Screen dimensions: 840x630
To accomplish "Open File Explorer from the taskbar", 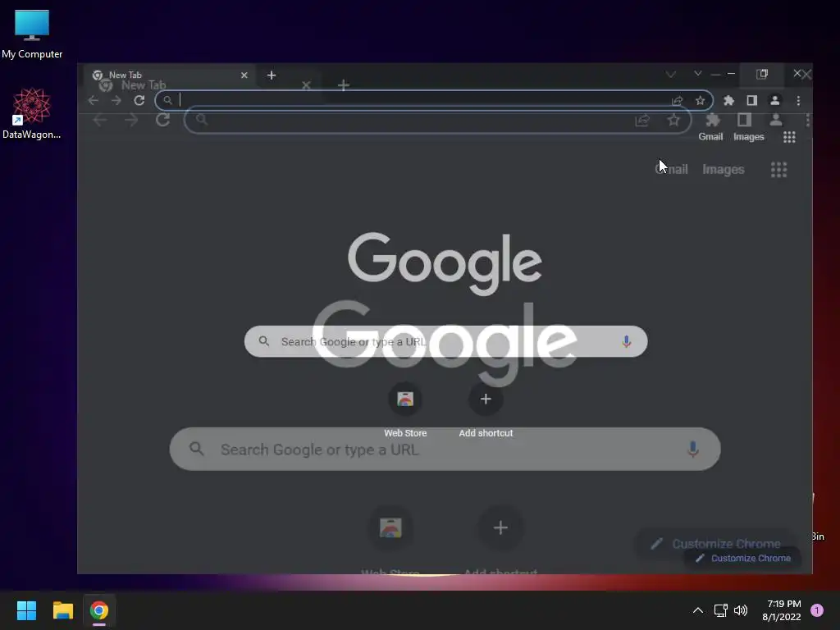I will pyautogui.click(x=62, y=610).
